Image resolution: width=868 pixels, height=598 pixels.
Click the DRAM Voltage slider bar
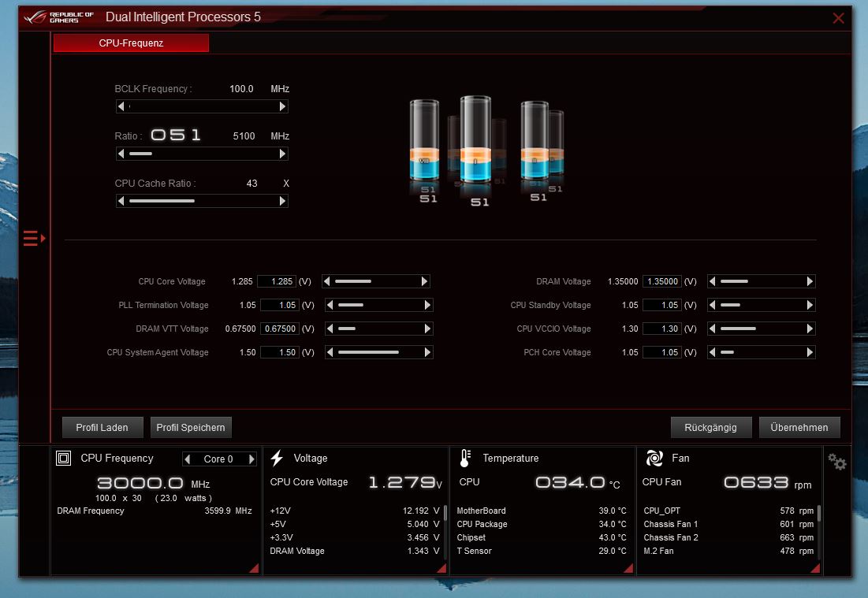(761, 281)
